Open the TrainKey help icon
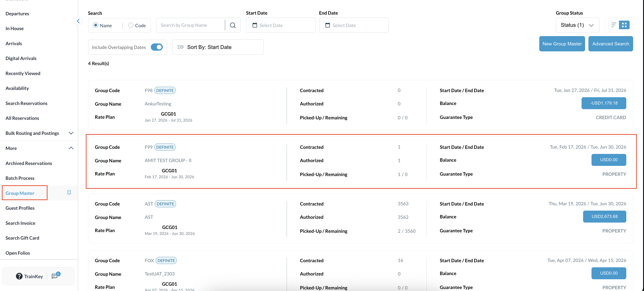The height and width of the screenshot is (291, 644). [x=19, y=276]
